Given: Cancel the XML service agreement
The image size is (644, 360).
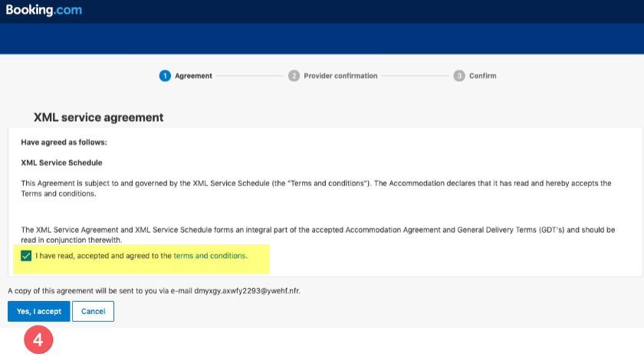Looking at the screenshot, I should pyautogui.click(x=93, y=311).
